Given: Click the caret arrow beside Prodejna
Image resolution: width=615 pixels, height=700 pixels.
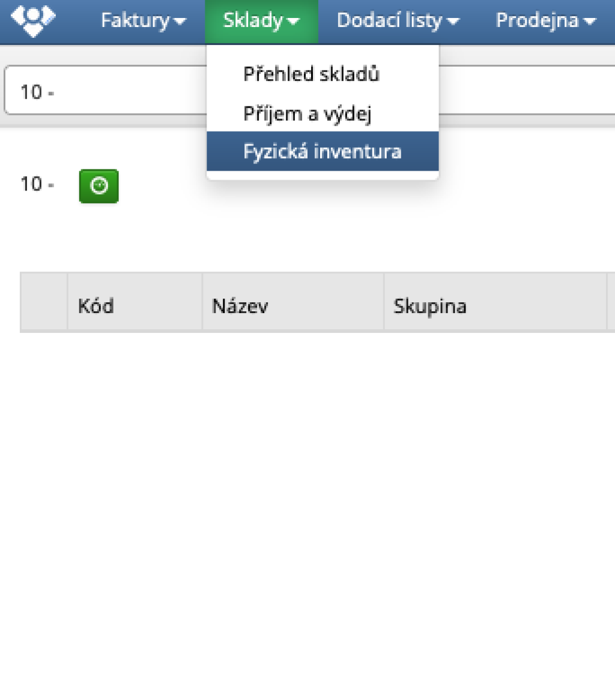Looking at the screenshot, I should point(589,22).
